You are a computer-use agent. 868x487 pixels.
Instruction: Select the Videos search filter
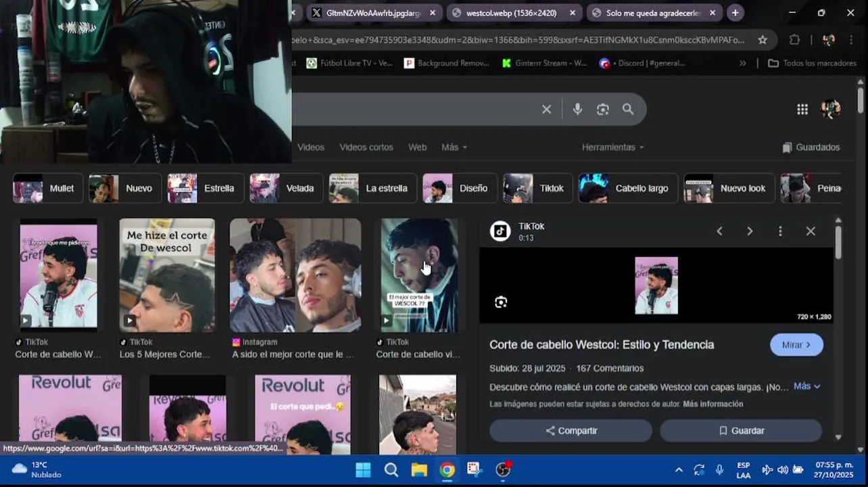311,147
